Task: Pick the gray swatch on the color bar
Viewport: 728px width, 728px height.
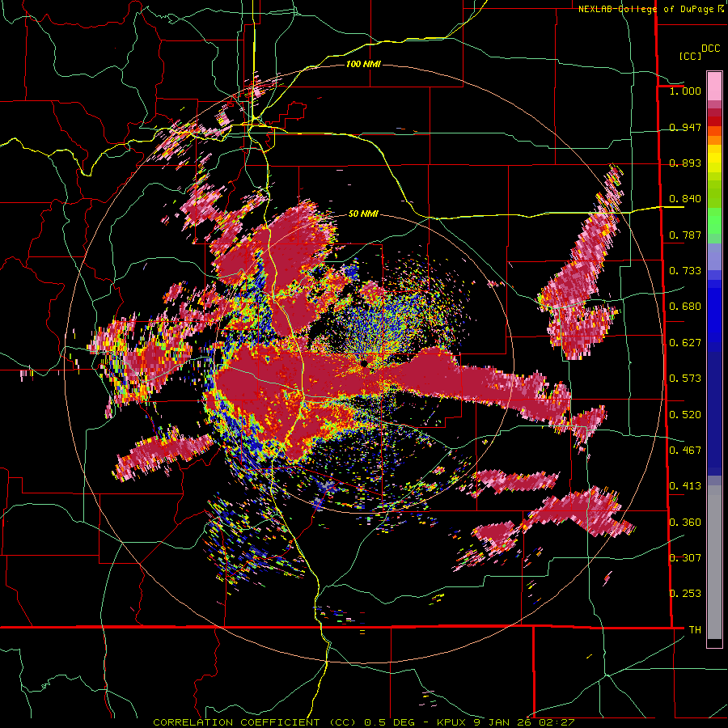Action: pyautogui.click(x=714, y=562)
